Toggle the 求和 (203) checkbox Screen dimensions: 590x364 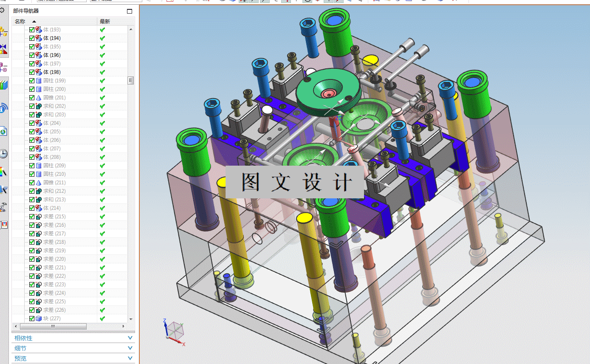(32, 115)
